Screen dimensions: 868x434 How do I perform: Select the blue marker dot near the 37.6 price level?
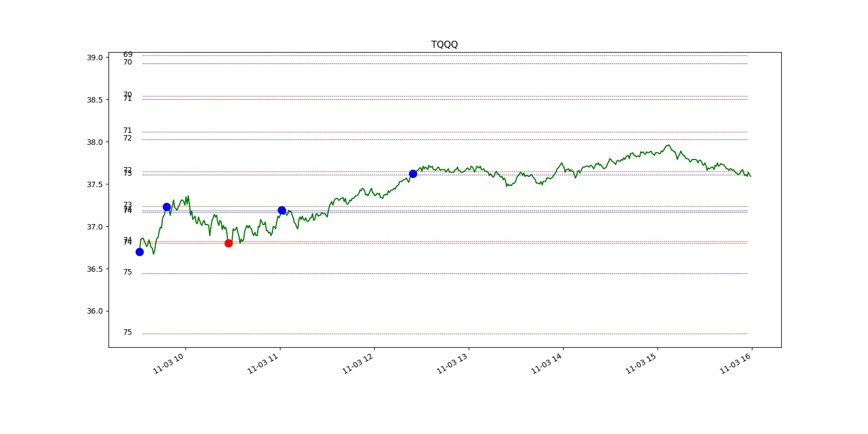413,174
